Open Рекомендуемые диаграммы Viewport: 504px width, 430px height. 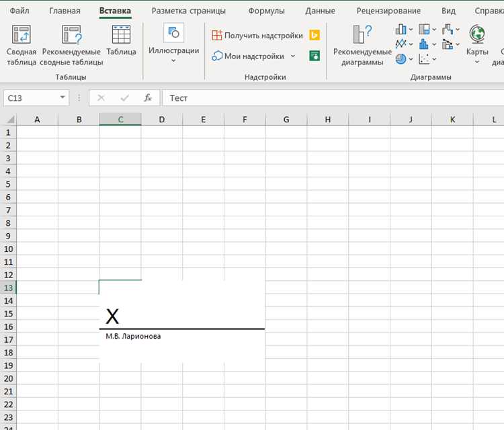[362, 45]
